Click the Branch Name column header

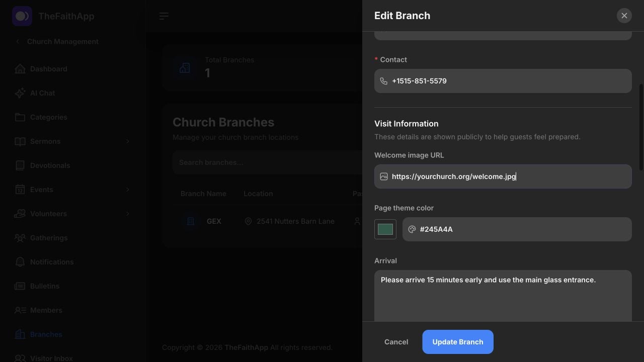pyautogui.click(x=203, y=194)
